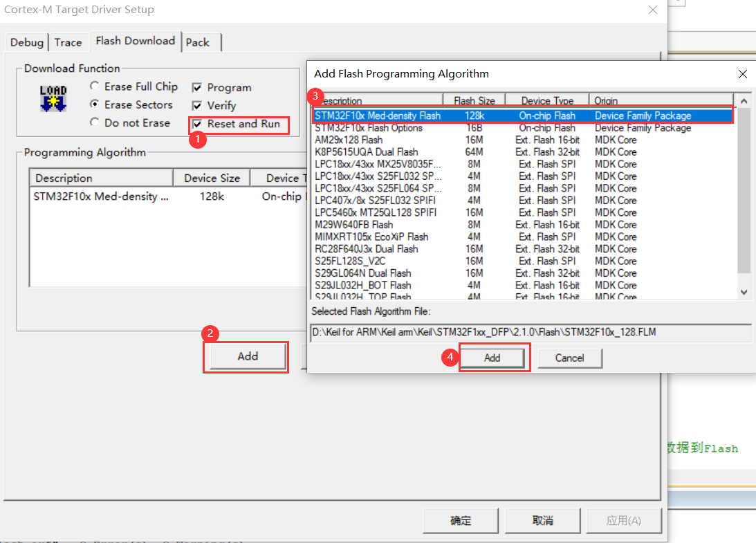Select S29JL032H_BOT Flash entry

click(522, 286)
